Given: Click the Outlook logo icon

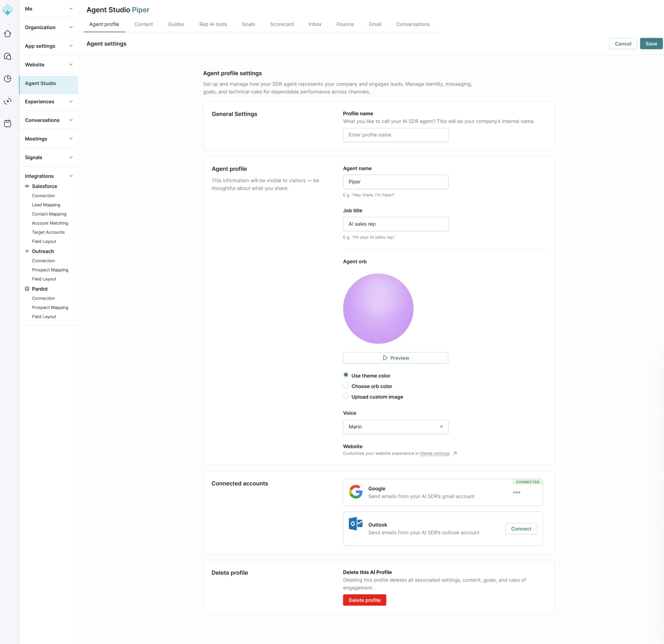Looking at the screenshot, I should point(356,523).
